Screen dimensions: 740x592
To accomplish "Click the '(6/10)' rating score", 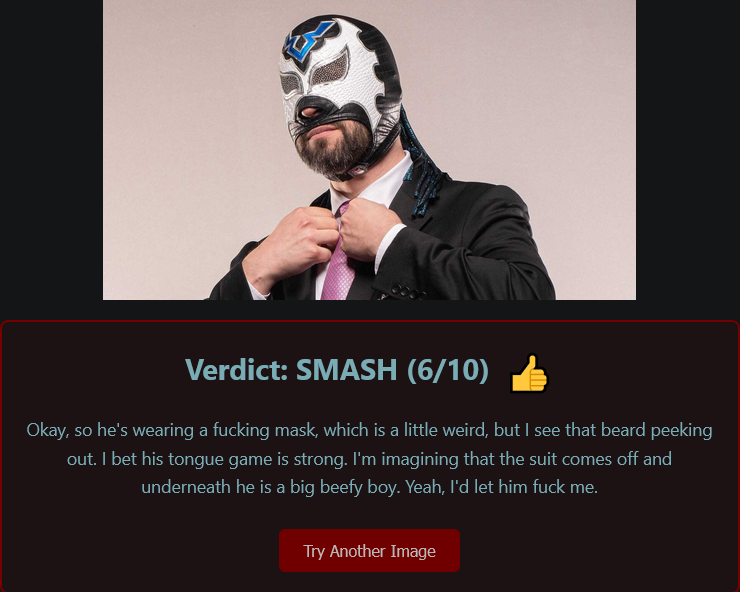I will point(448,370).
